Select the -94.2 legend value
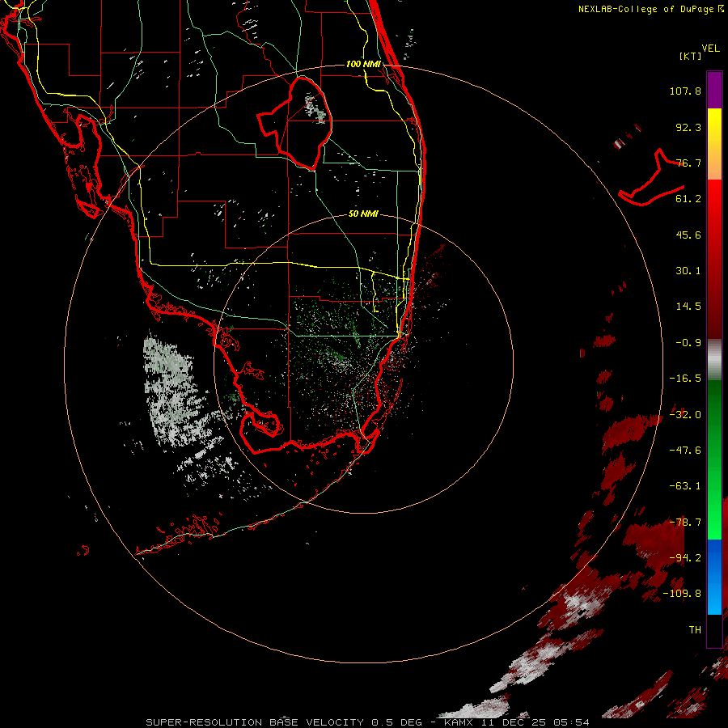The image size is (728, 728). [685, 558]
